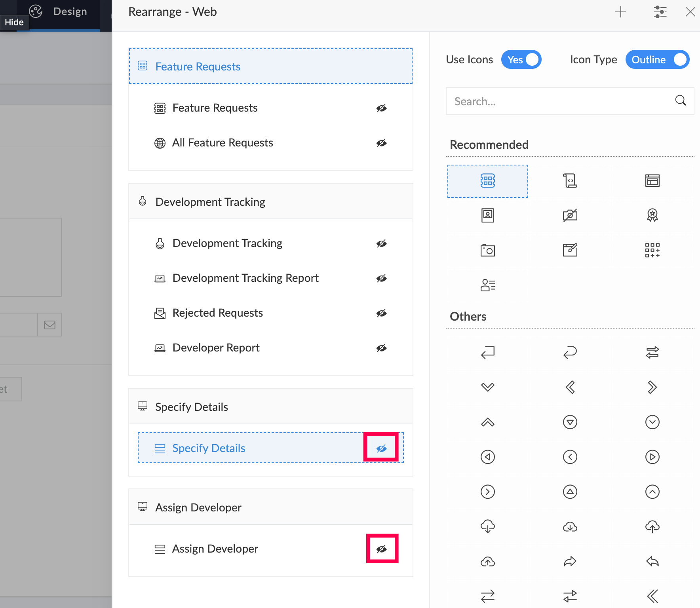Select the portrait photo frame icon
Viewport: 700px width, 608px height.
click(488, 215)
